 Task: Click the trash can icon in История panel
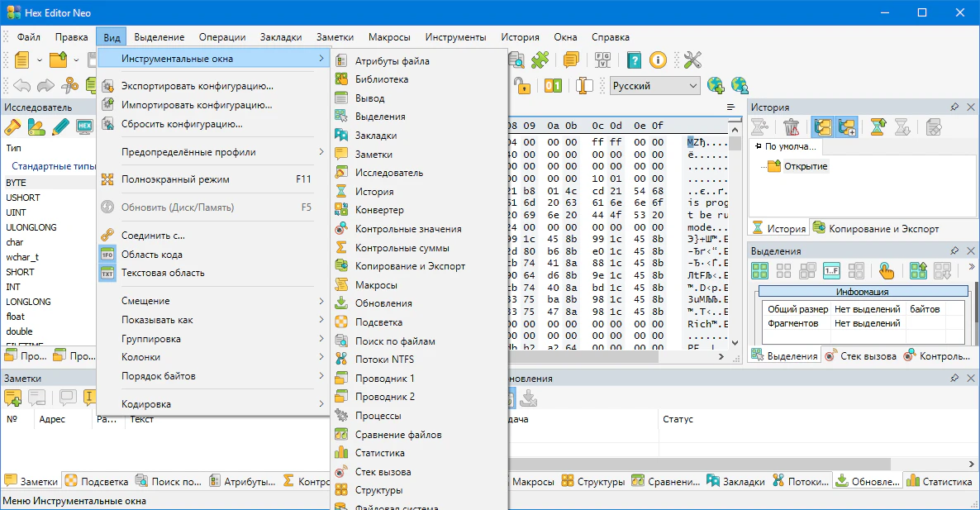click(x=791, y=127)
